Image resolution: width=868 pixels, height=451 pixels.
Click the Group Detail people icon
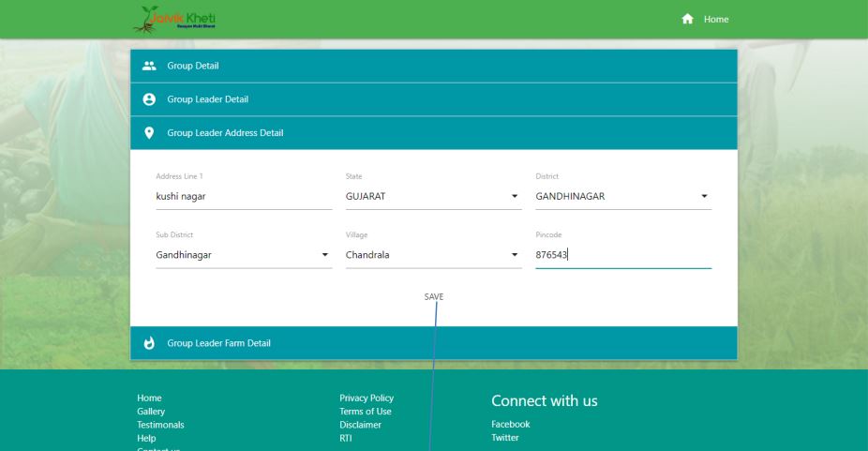pyautogui.click(x=148, y=66)
